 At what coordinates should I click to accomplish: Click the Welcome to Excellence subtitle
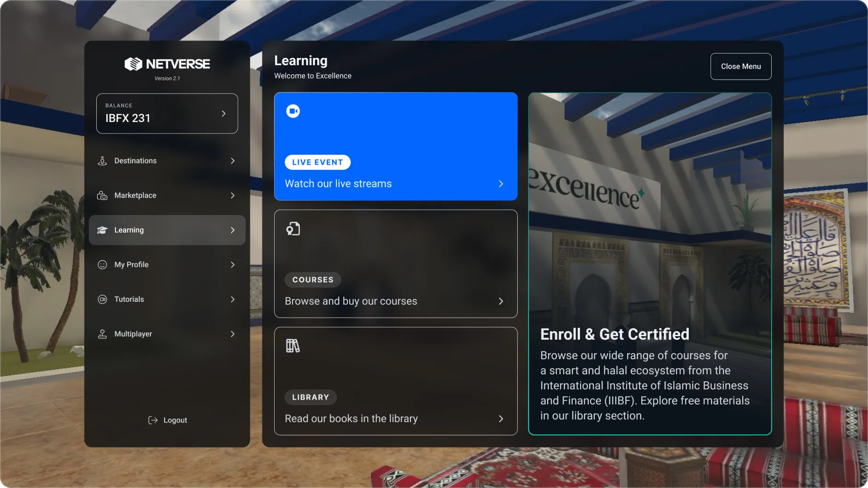313,76
